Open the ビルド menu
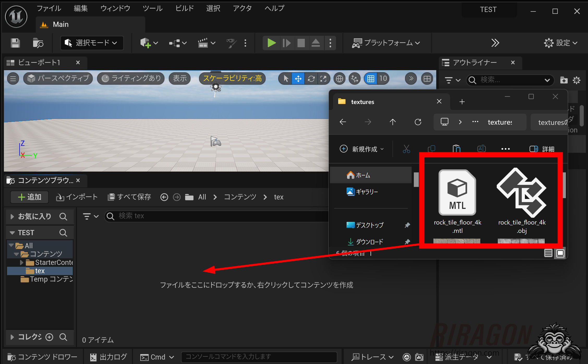 coord(184,8)
